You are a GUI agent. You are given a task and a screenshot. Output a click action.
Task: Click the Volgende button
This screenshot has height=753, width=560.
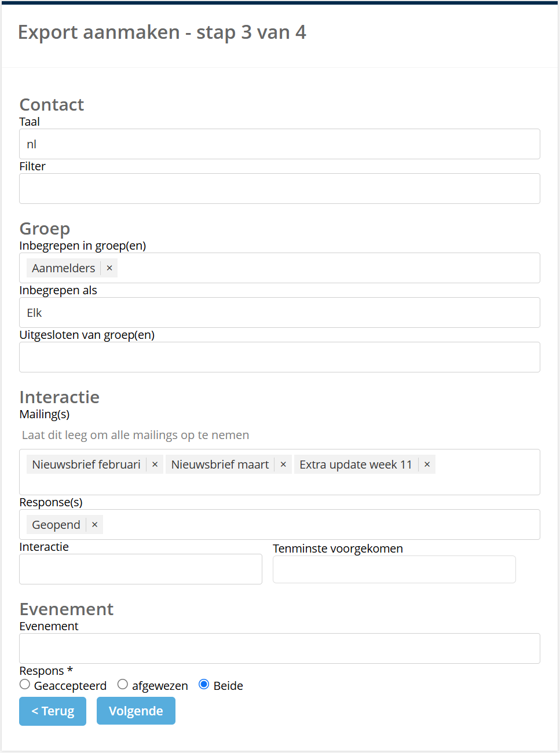[x=136, y=711]
